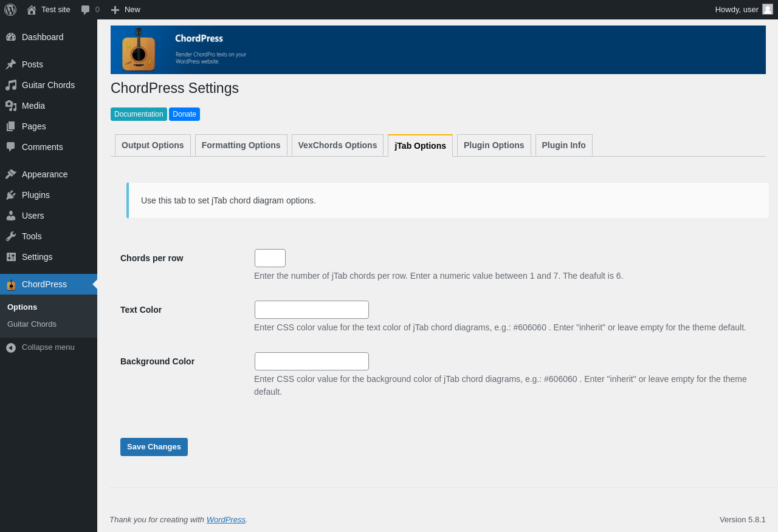Open the WordPress footer link

coord(226,519)
